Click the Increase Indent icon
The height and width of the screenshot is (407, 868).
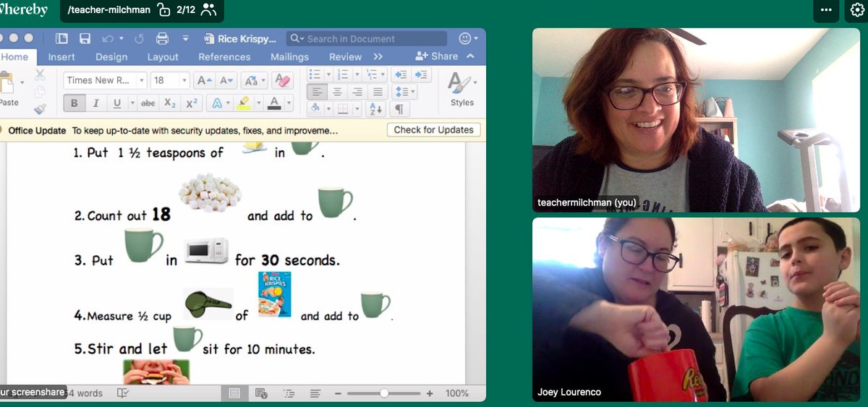point(422,74)
